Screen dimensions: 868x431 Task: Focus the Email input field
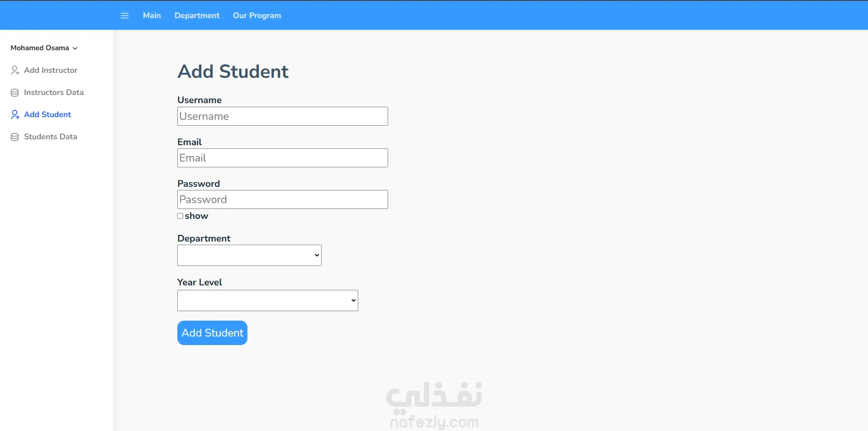(282, 158)
